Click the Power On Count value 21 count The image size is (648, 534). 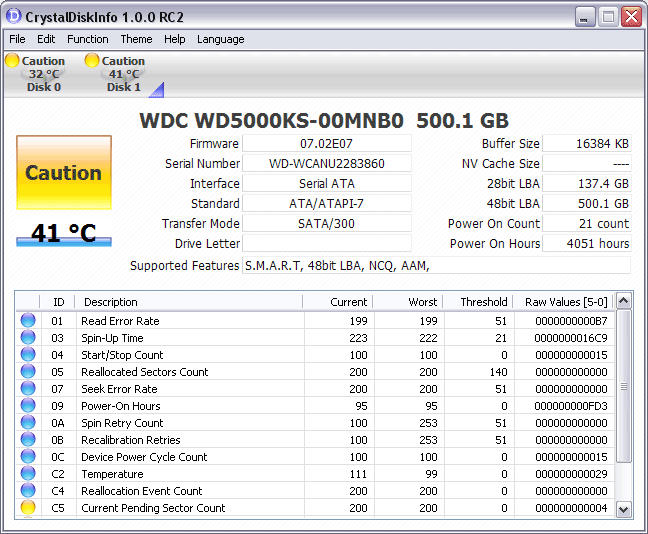point(587,224)
